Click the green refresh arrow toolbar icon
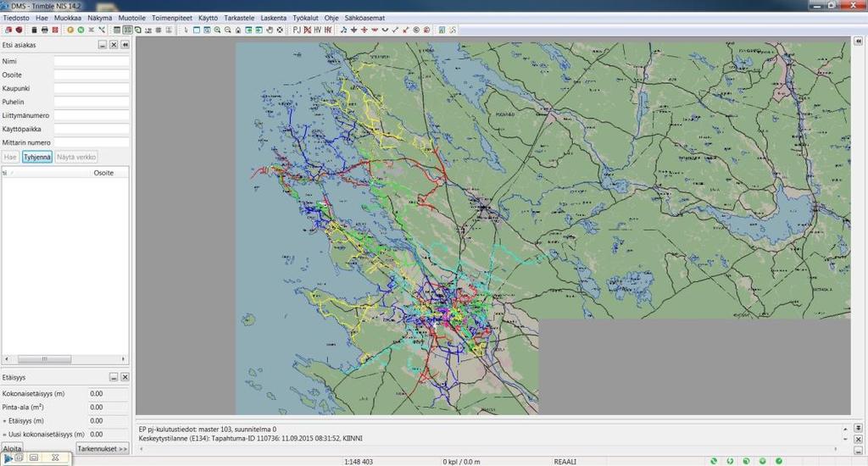This screenshot has height=466, width=868. 138,30
